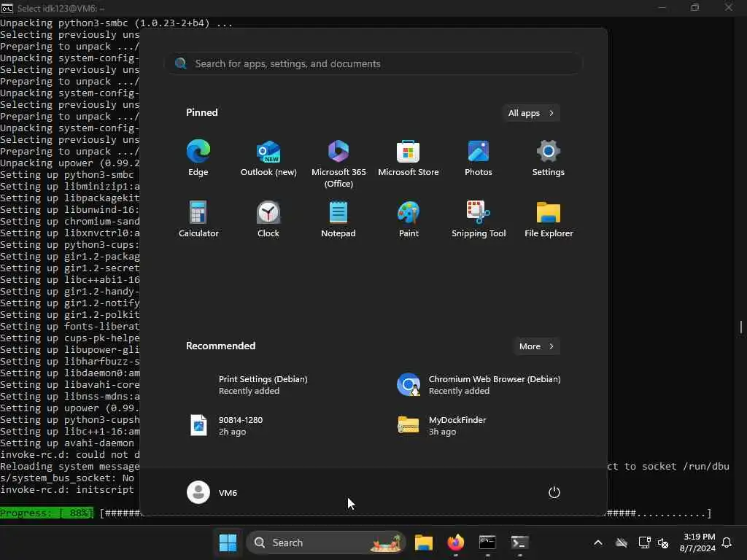The width and height of the screenshot is (747, 560).
Task: Click terminal window scrollbar thumb
Action: point(741,327)
